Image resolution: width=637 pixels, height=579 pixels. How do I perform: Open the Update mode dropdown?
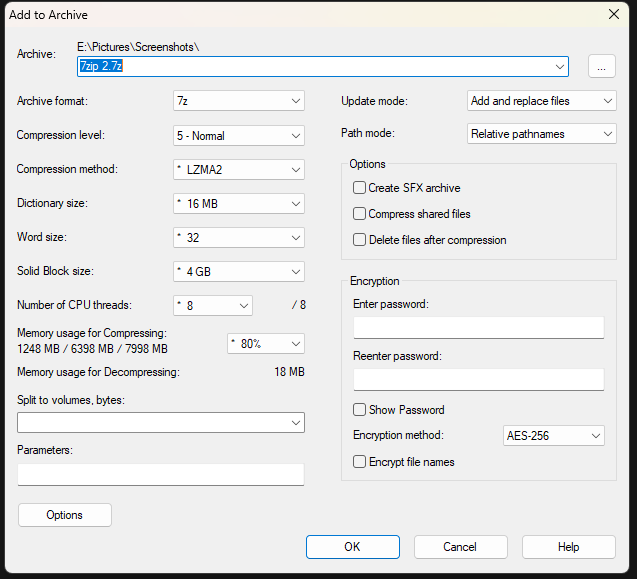[541, 101]
